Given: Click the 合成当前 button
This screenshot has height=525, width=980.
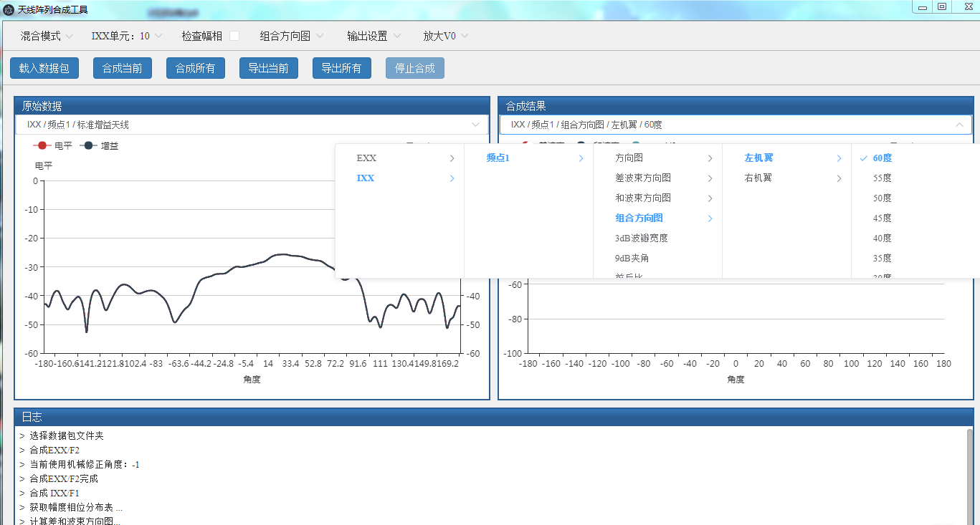Looking at the screenshot, I should [x=123, y=68].
